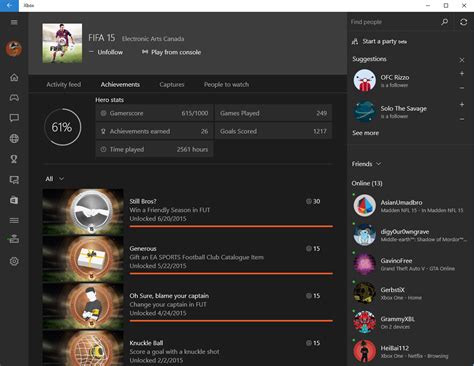Image resolution: width=474 pixels, height=366 pixels.
Task: Open your profile avatar in the sidebar
Action: pos(14,49)
